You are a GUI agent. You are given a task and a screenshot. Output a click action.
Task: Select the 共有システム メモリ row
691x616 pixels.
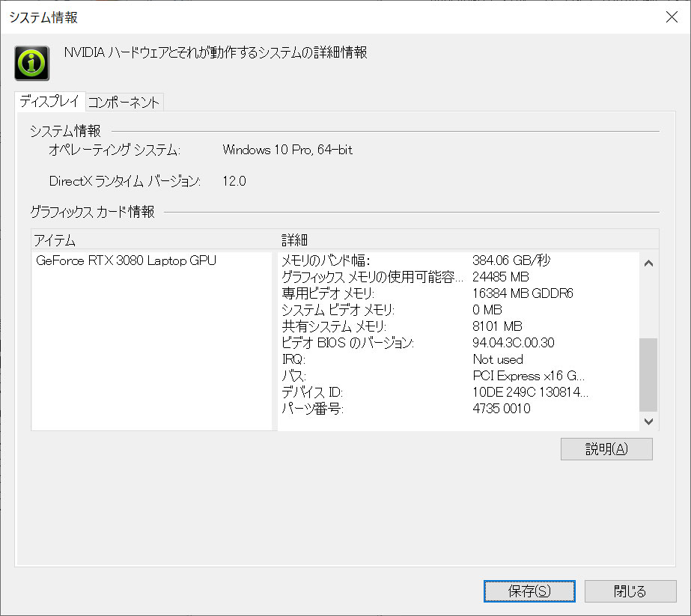[x=334, y=326]
